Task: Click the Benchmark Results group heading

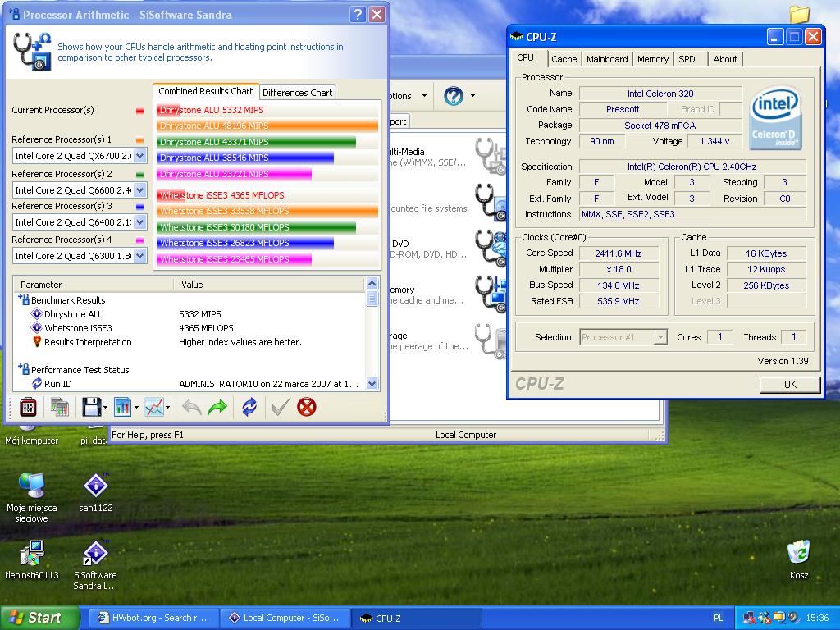Action: click(68, 300)
